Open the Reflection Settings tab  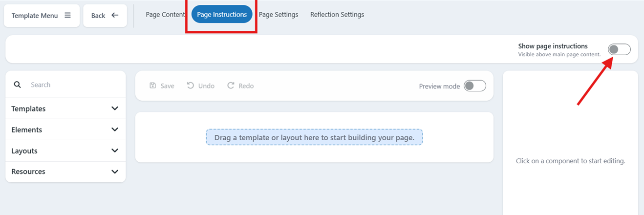pyautogui.click(x=337, y=15)
